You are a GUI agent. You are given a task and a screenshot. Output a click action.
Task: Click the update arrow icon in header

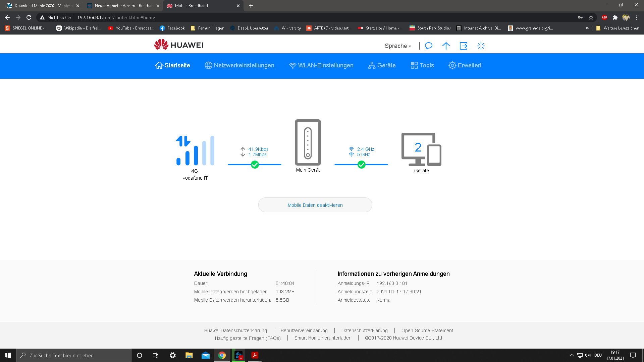(x=446, y=46)
